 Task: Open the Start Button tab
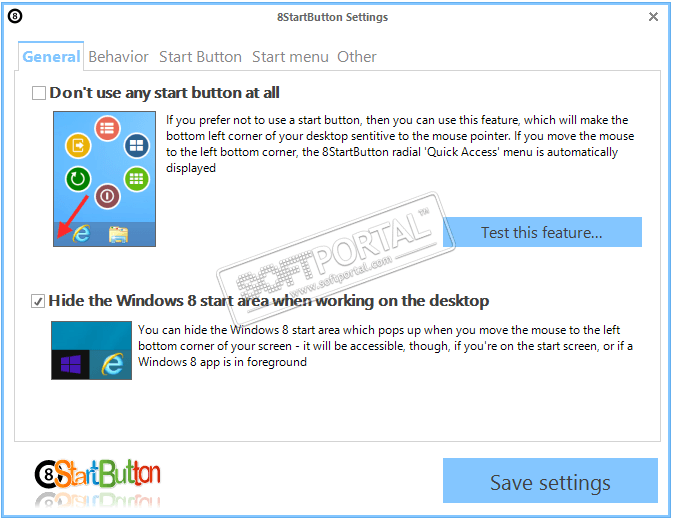pyautogui.click(x=200, y=57)
